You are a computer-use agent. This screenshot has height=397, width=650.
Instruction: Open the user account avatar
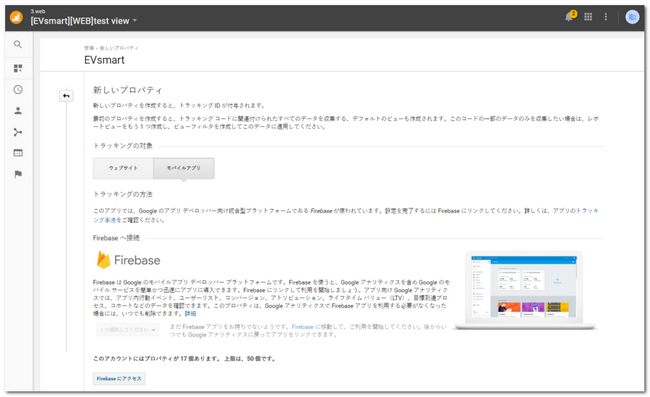point(632,17)
